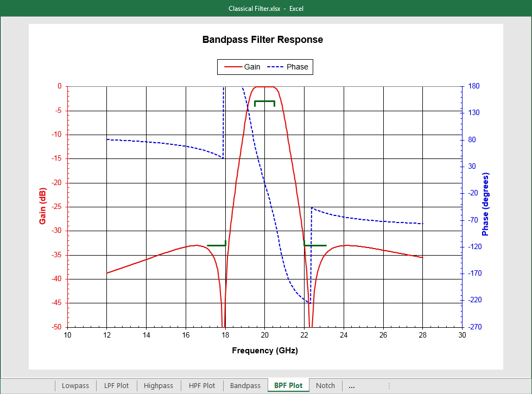The height and width of the screenshot is (394, 532).
Task: Click the red Gain line sample in legend
Action: click(232, 67)
